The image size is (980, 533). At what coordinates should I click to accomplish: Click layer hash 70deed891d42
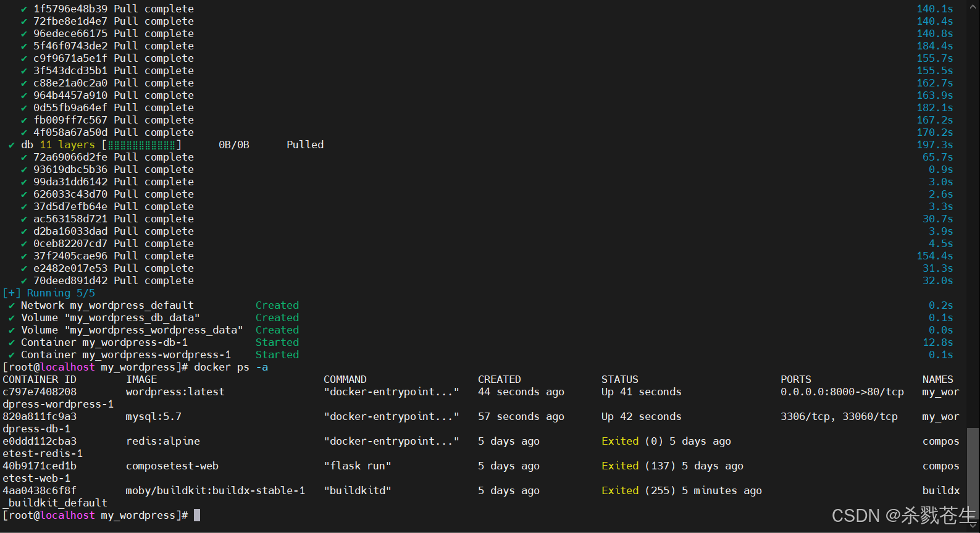click(x=70, y=280)
